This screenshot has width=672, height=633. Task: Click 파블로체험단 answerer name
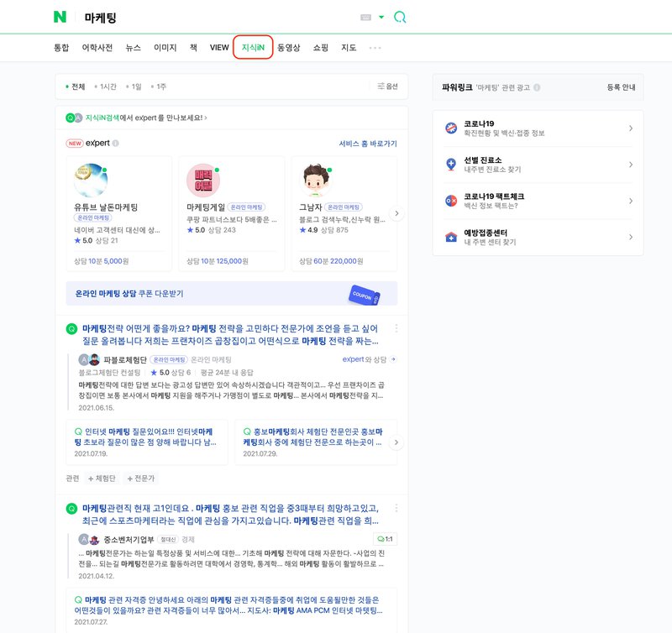coord(125,360)
